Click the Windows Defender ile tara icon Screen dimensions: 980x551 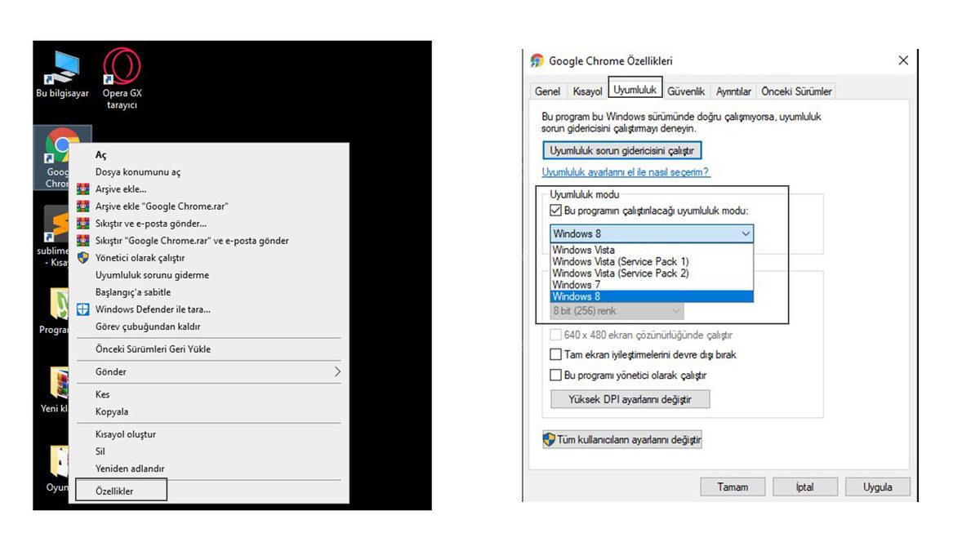[82, 309]
